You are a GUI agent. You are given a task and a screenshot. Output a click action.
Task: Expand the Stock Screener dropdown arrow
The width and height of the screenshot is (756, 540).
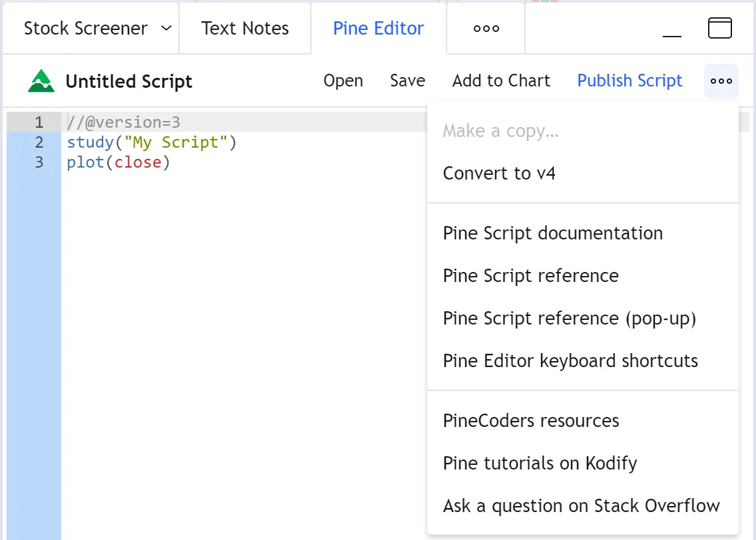pyautogui.click(x=166, y=29)
